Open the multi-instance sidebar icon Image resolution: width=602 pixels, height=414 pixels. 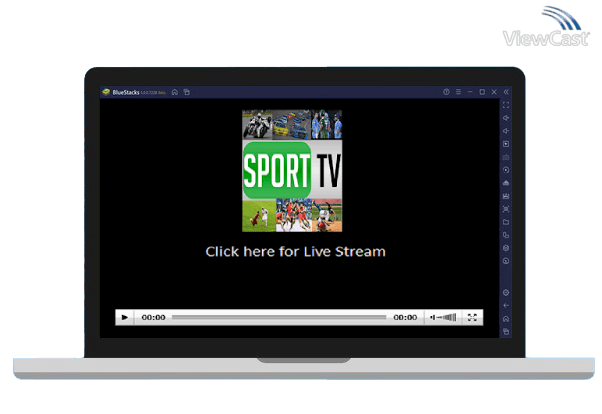pyautogui.click(x=506, y=235)
